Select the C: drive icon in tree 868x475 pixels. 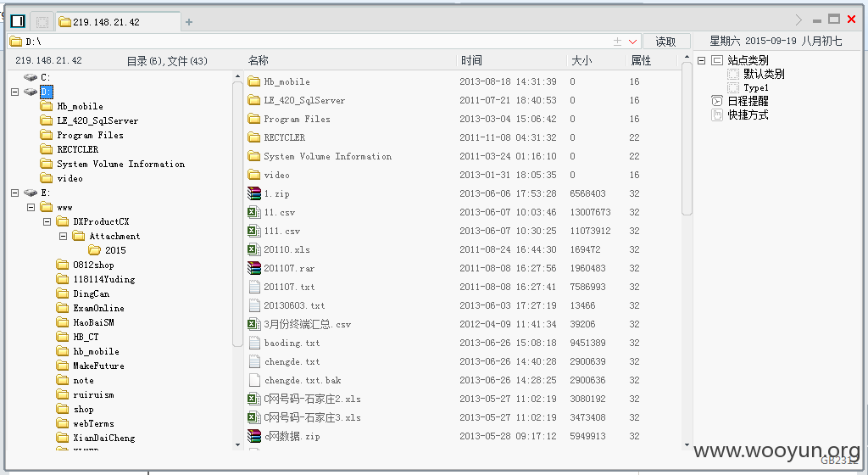[x=31, y=77]
